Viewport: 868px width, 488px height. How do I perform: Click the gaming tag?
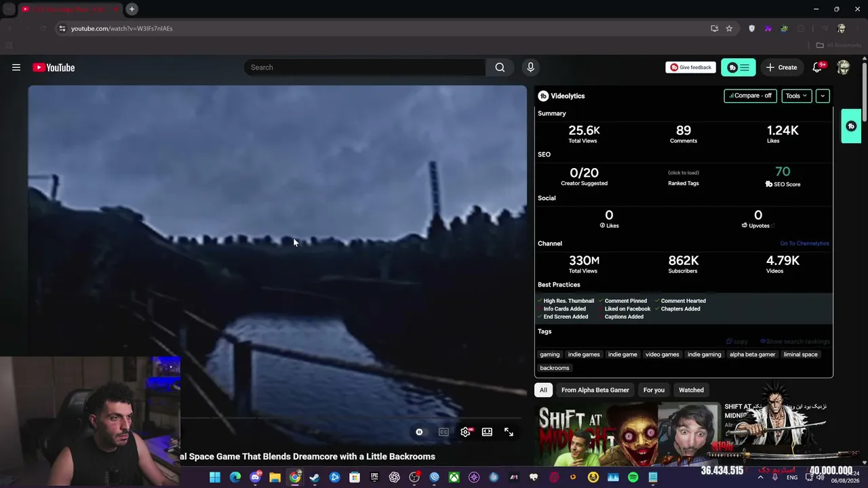pos(550,354)
